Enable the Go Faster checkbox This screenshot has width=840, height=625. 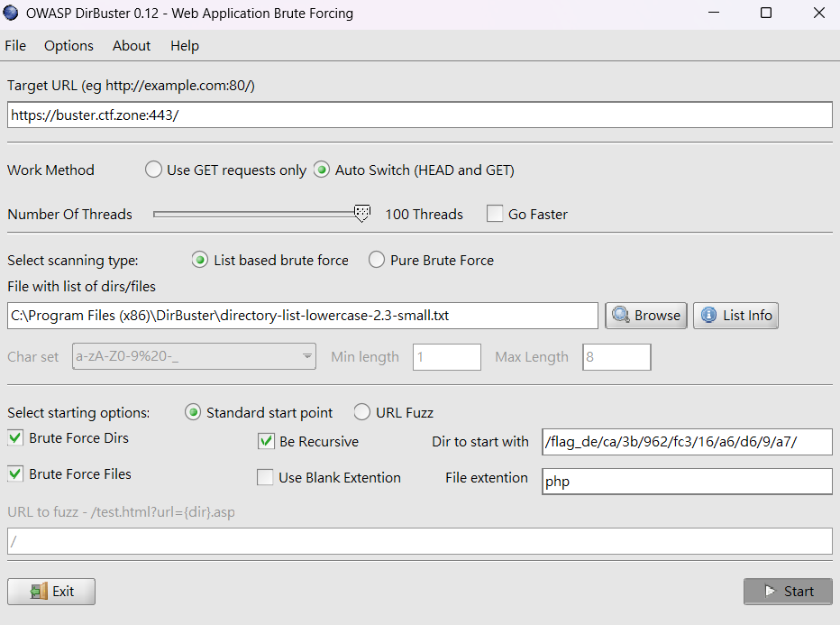[495, 214]
